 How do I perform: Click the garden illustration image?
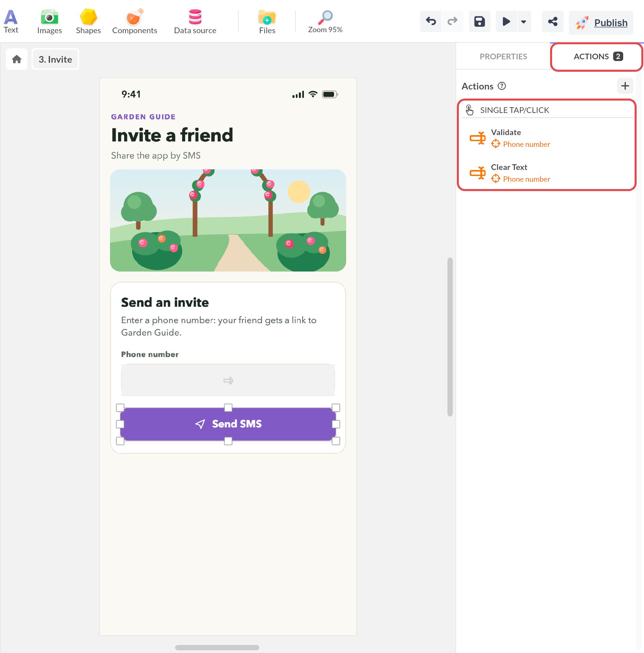pyautogui.click(x=228, y=220)
